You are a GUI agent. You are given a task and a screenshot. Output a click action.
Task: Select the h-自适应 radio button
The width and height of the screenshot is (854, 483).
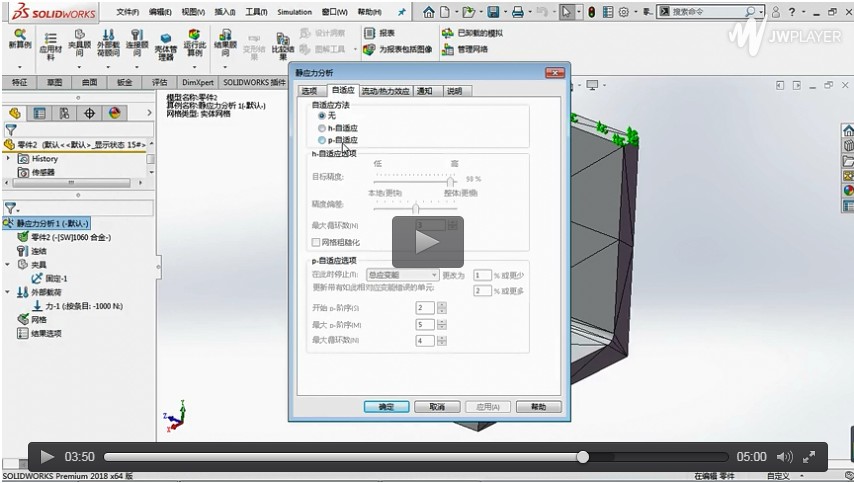coord(321,128)
